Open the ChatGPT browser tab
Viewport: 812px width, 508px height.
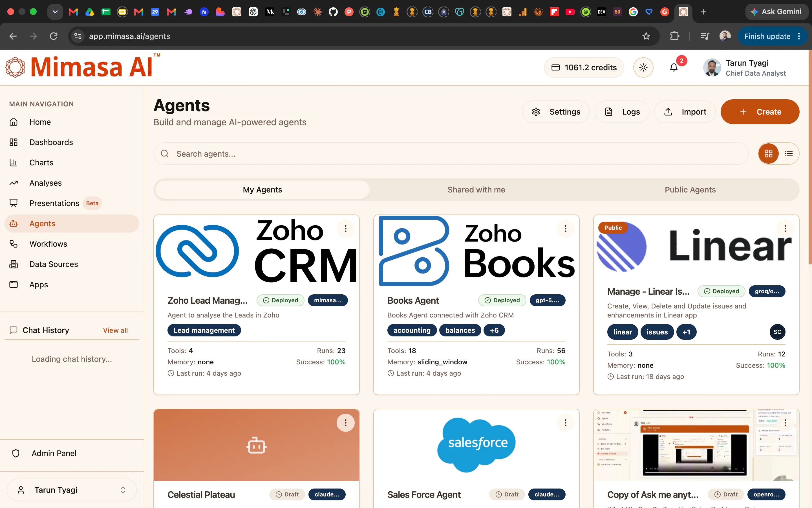[253, 12]
